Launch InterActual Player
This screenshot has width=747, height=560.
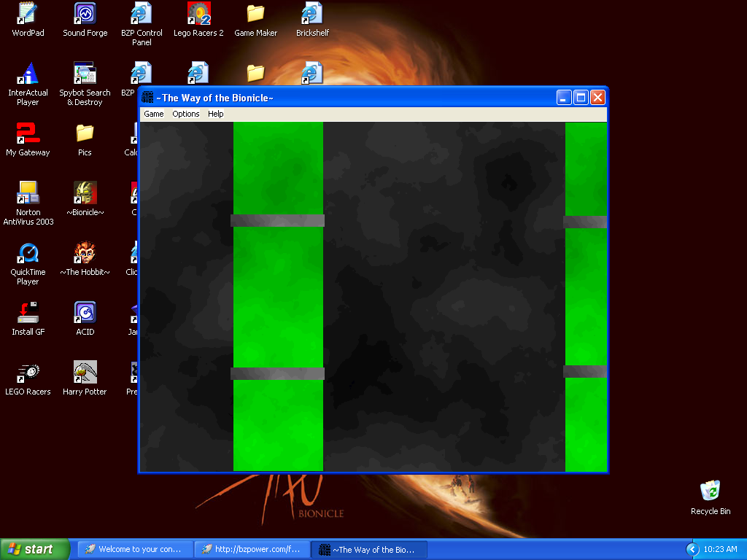click(x=28, y=84)
